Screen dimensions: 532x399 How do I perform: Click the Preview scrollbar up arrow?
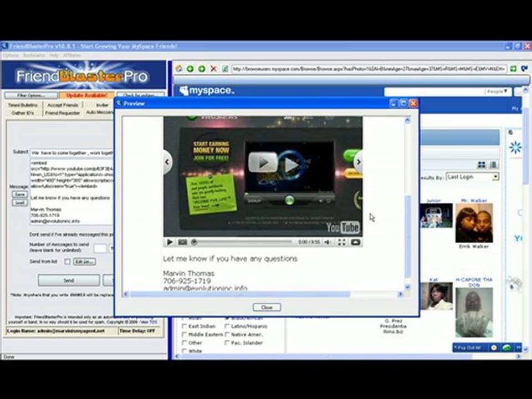coord(407,120)
